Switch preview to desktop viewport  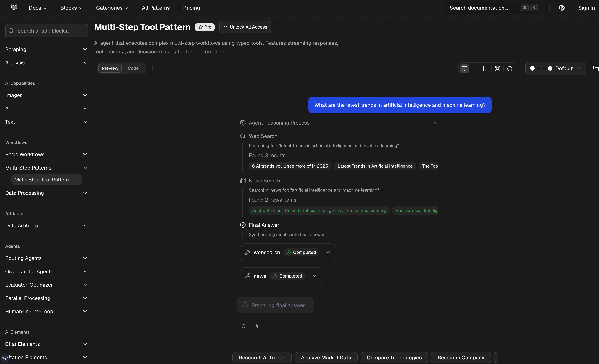point(465,68)
